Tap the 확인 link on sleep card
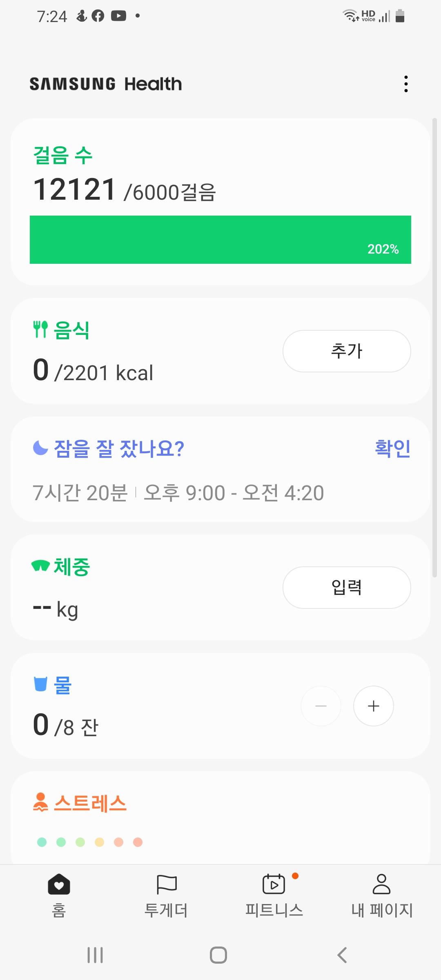 coord(392,448)
